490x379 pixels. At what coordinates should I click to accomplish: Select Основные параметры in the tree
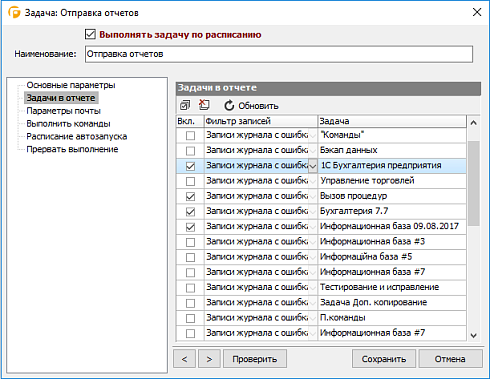coord(71,85)
